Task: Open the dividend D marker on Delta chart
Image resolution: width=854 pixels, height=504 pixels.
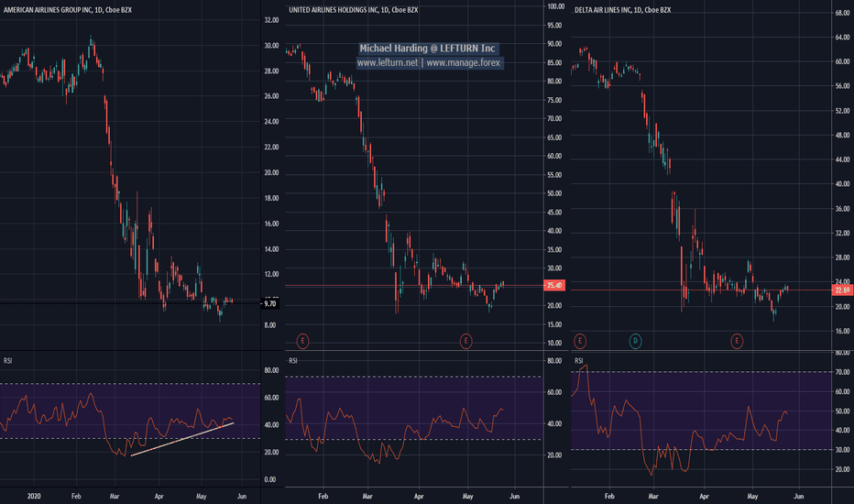Action: tap(635, 342)
